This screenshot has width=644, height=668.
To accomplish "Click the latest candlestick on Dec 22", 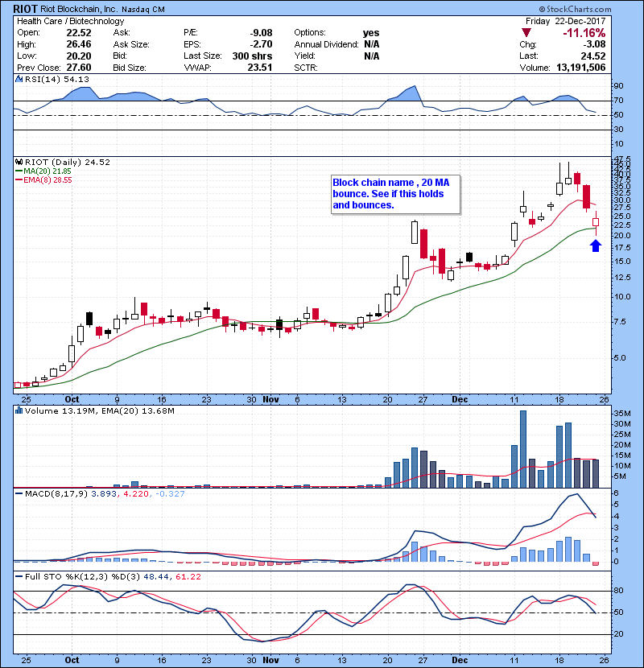I will pos(596,222).
